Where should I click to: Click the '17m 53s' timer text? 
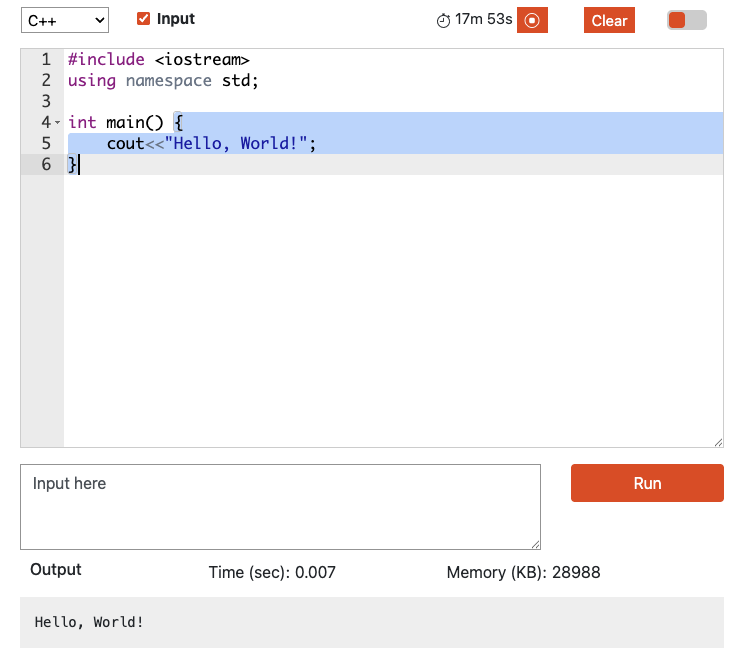[483, 19]
